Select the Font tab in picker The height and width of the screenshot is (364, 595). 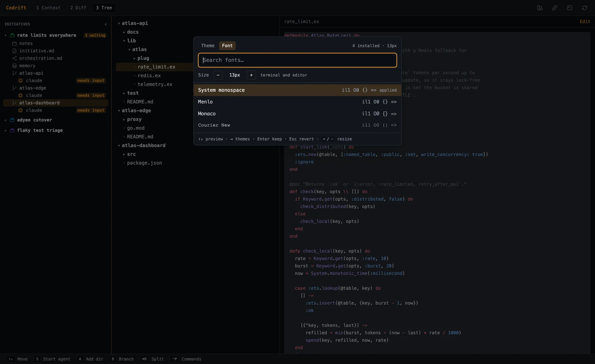coord(227,45)
